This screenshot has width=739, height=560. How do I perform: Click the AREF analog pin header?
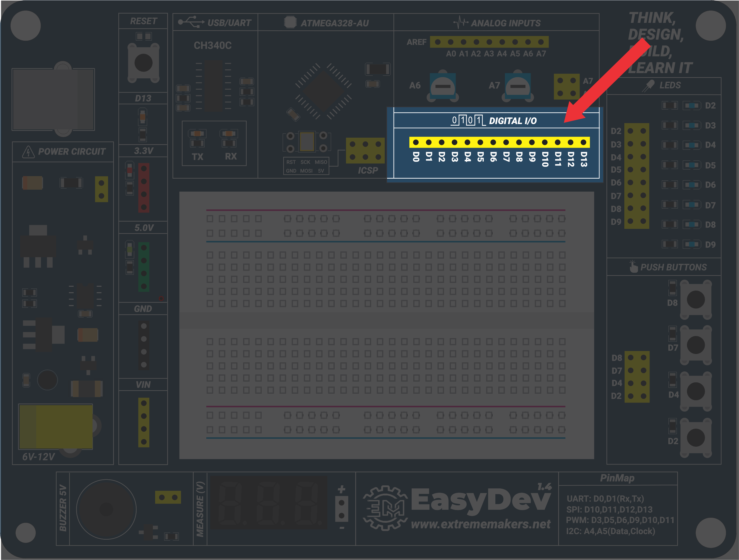point(489,42)
